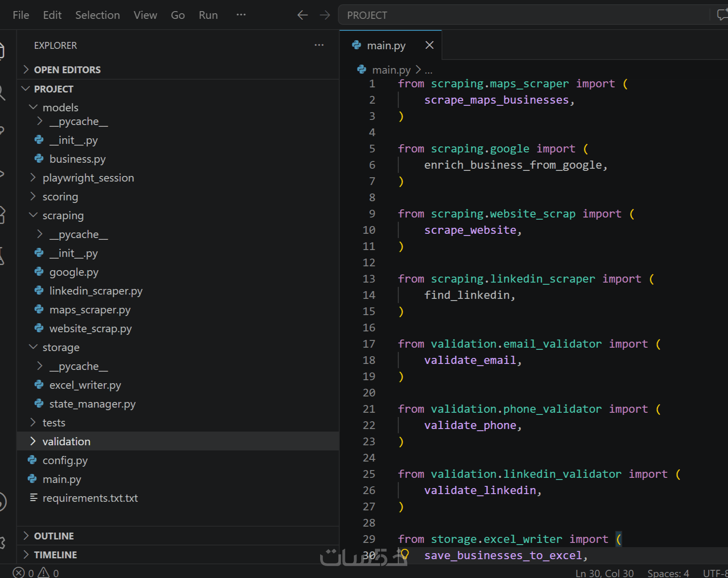Click the errors count icon in status bar
The image size is (728, 578).
click(x=18, y=572)
